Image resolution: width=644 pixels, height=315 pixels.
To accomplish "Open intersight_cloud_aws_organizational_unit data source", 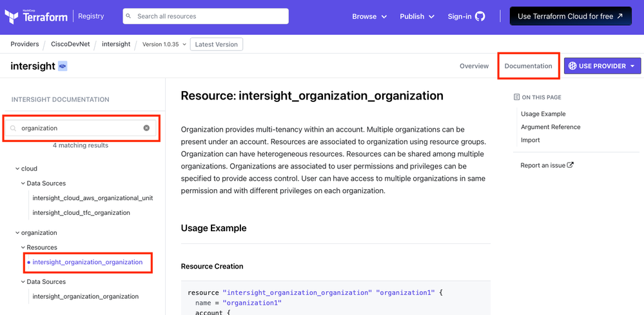I will (92, 198).
